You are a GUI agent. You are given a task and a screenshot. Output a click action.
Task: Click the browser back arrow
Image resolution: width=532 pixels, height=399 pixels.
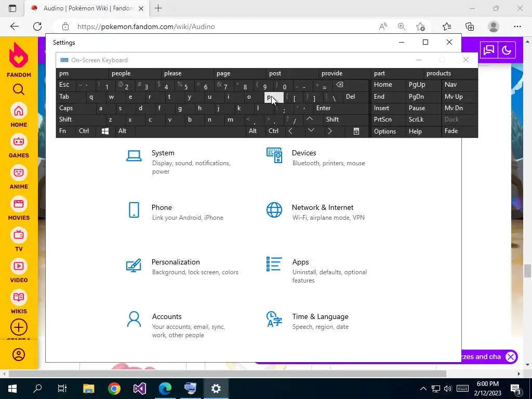click(14, 26)
